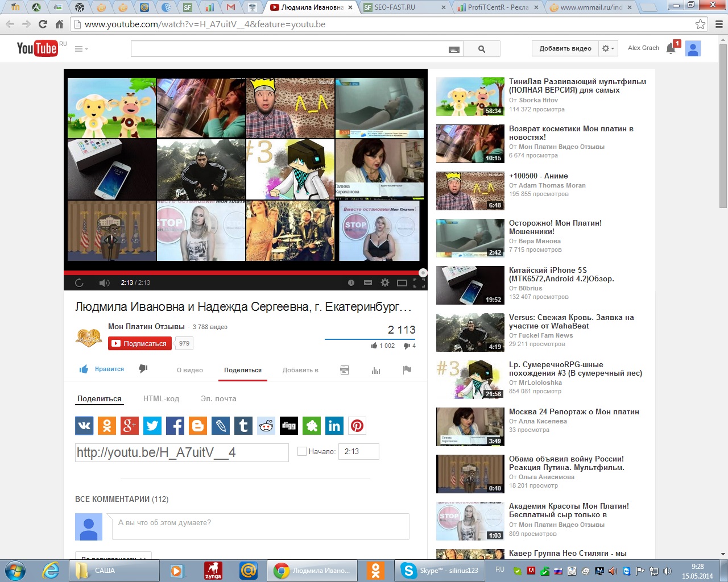Click comment box А вы что об этом думаете
This screenshot has width=728, height=582.
[x=260, y=527]
